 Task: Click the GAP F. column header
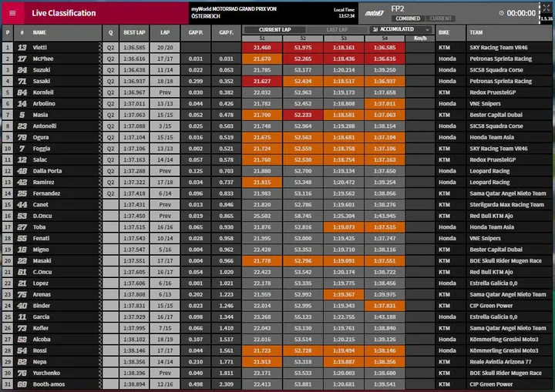[x=226, y=32]
